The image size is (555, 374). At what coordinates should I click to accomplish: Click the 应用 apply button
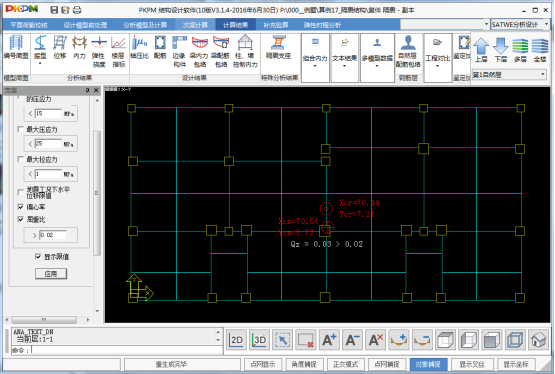tap(51, 274)
